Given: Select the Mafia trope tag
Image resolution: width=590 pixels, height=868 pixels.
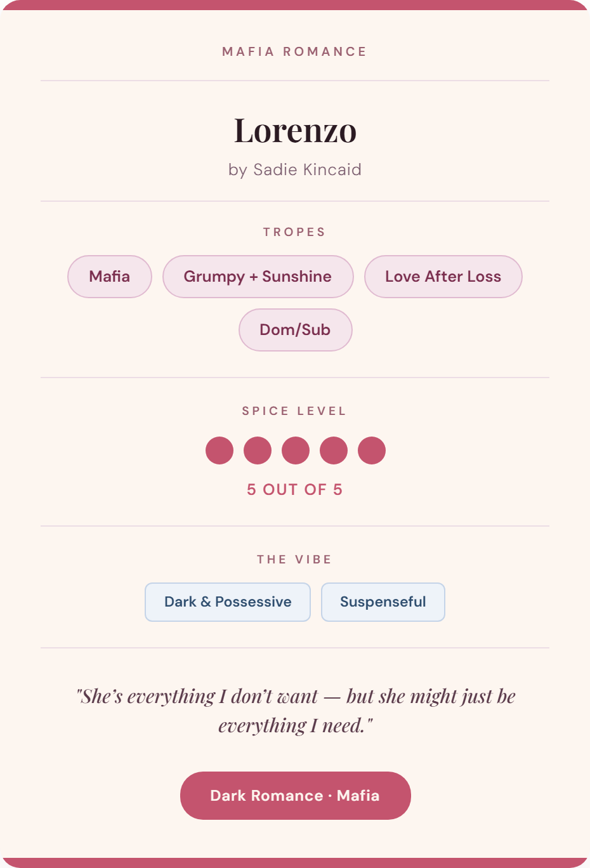Looking at the screenshot, I should coord(110,277).
